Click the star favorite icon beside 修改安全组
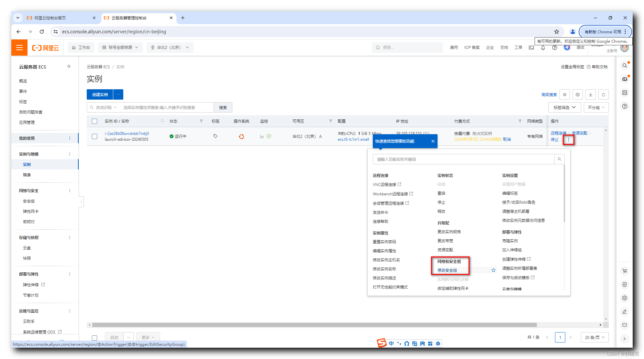 tap(493, 270)
